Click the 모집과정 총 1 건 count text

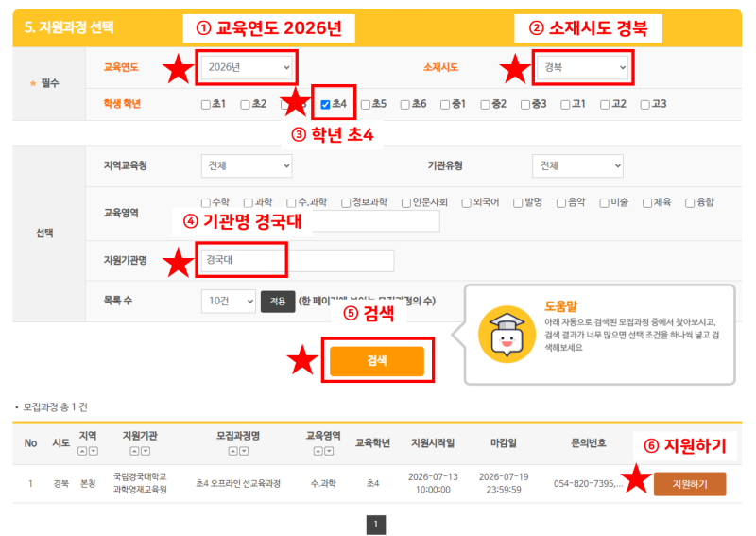tap(55, 407)
